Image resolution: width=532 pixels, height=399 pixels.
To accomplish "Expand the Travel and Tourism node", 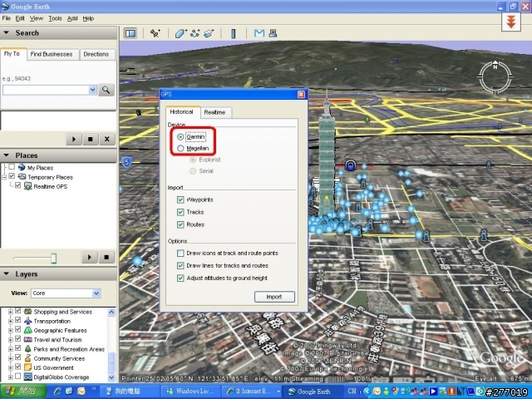I will (11, 340).
